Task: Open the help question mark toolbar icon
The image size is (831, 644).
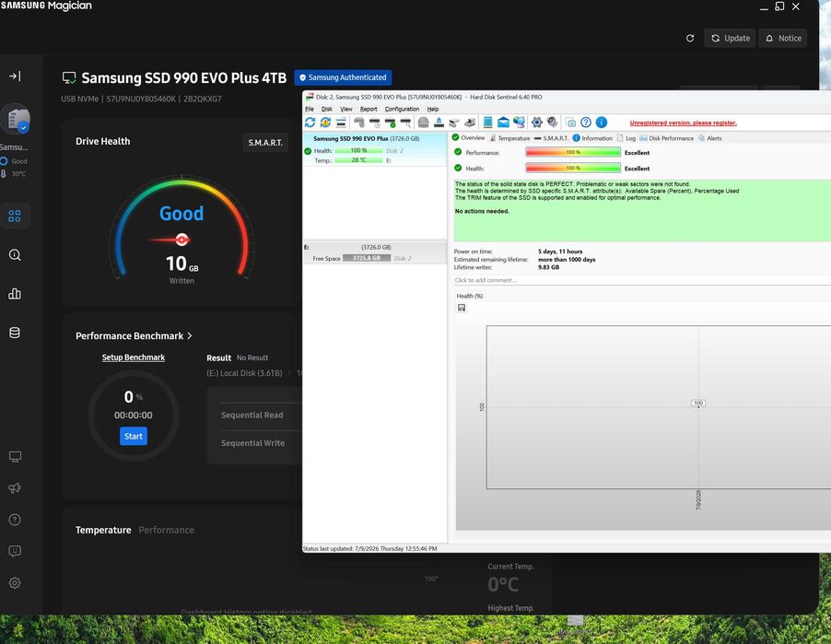Action: [586, 123]
